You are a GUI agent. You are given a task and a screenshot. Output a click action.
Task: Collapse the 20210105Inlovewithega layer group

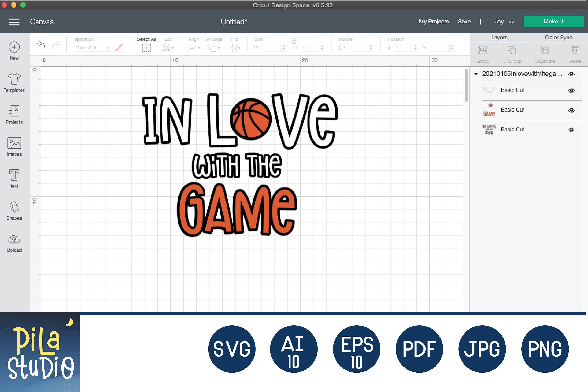tap(476, 74)
